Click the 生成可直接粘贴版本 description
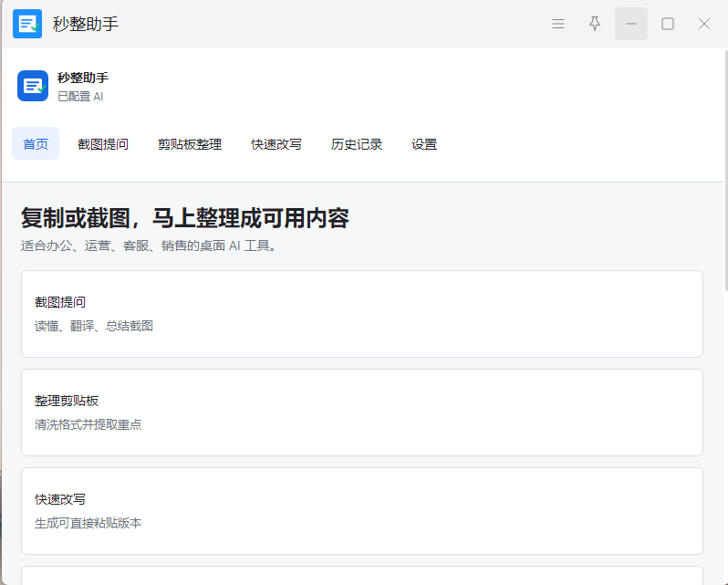The image size is (728, 585). [x=88, y=523]
